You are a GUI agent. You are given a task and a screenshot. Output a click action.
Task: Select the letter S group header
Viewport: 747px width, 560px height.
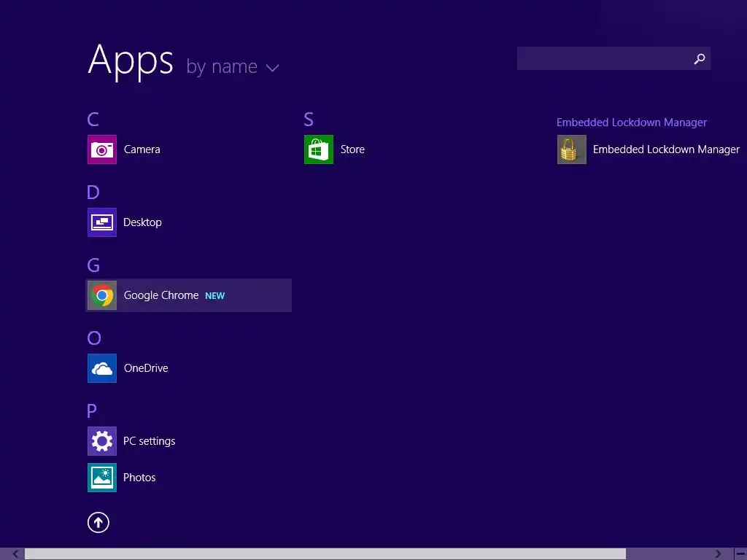click(x=309, y=120)
